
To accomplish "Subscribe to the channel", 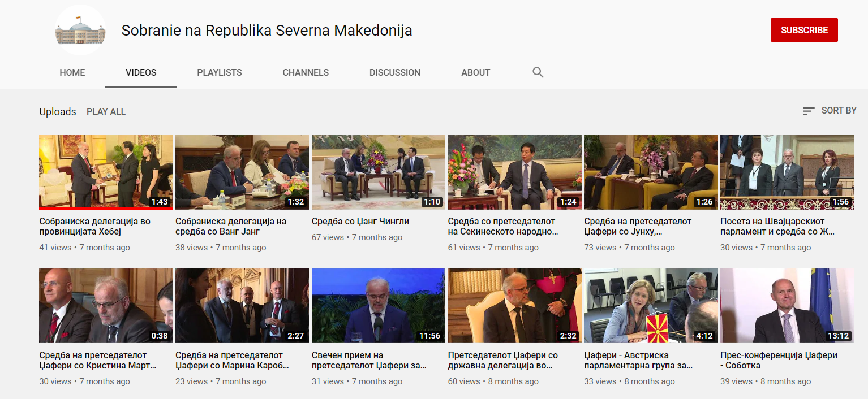I will pyautogui.click(x=804, y=30).
